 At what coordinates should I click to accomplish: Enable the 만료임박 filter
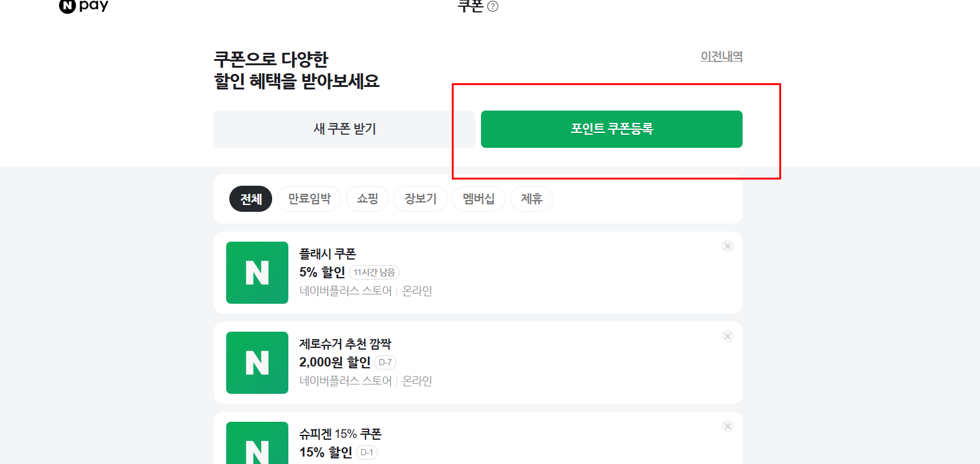point(309,199)
